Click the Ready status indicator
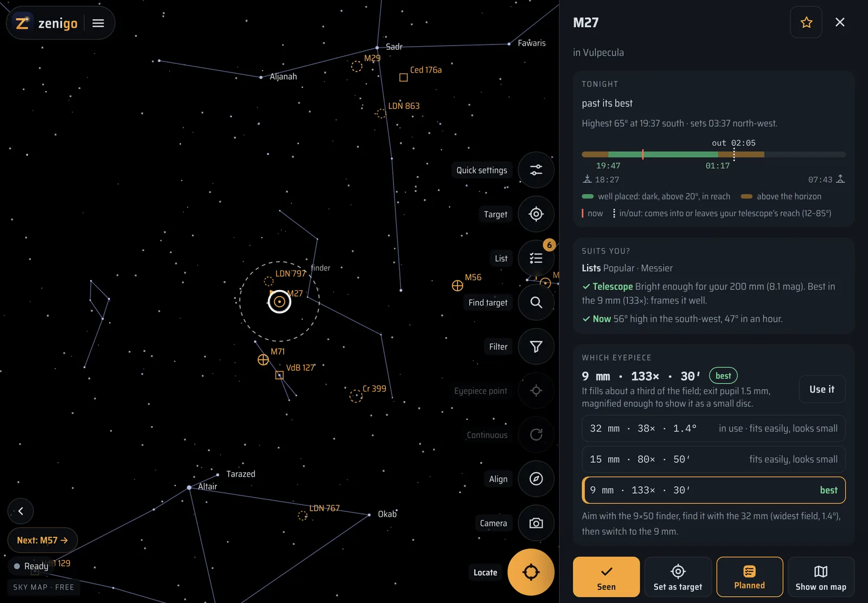Viewport: 868px width, 603px height. [x=31, y=566]
